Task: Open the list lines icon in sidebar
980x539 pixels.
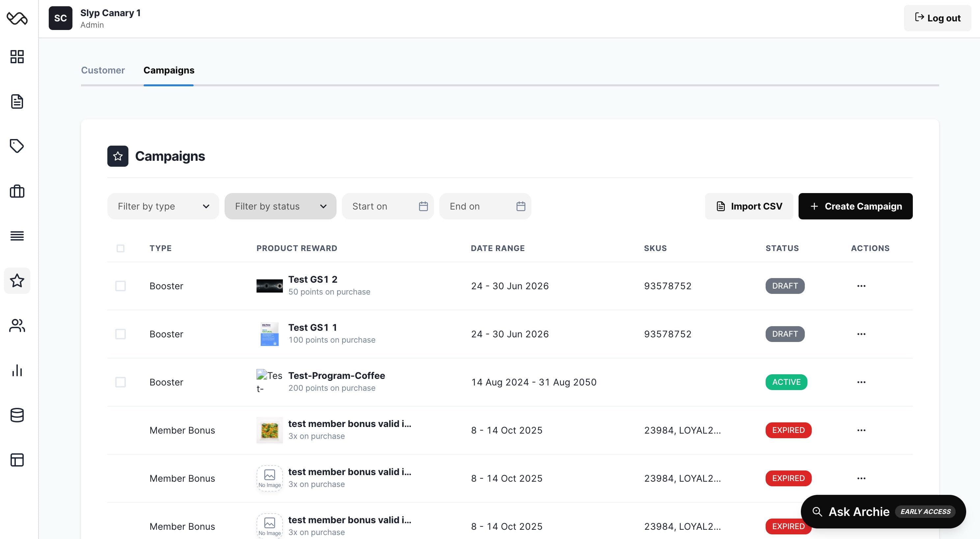Action: point(17,236)
